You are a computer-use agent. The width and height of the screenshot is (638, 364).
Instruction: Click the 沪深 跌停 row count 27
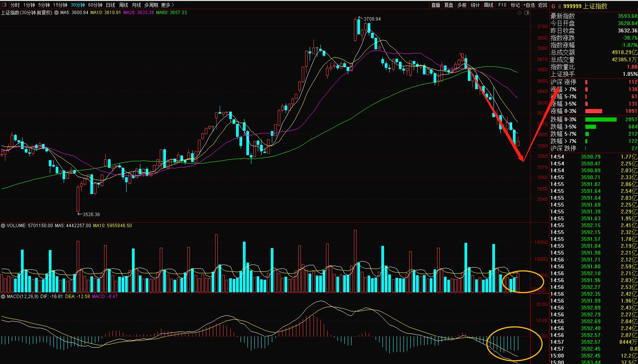[x=634, y=148]
